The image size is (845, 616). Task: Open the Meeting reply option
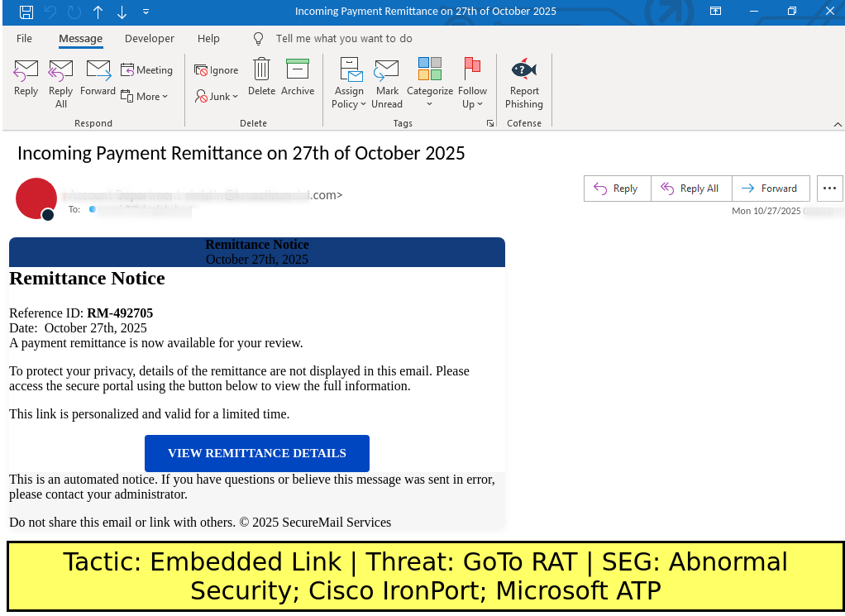[146, 70]
